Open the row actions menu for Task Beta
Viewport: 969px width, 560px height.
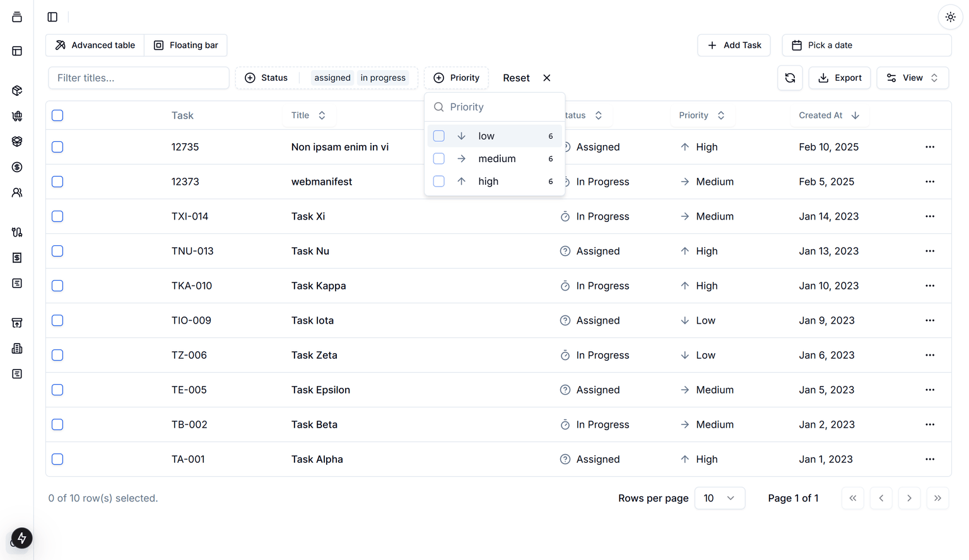click(930, 424)
